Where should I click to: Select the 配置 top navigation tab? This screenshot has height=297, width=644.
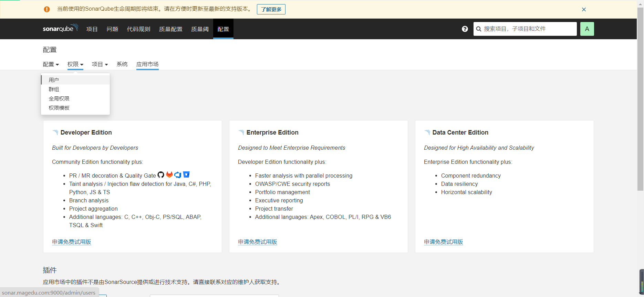[x=223, y=29]
